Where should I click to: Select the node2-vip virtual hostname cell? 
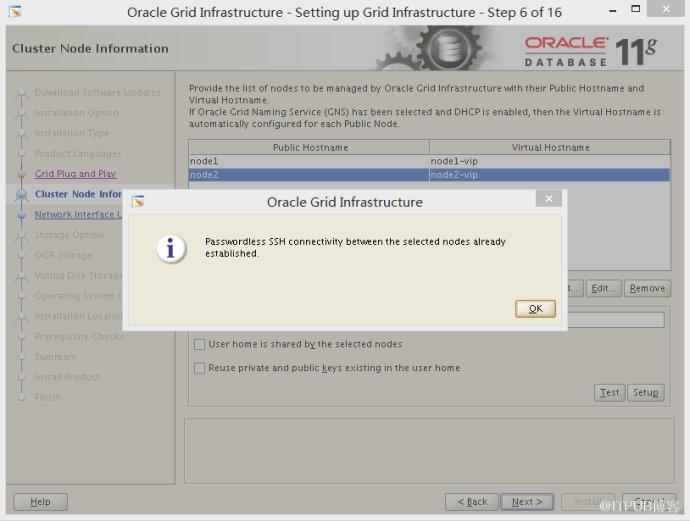coord(550,175)
